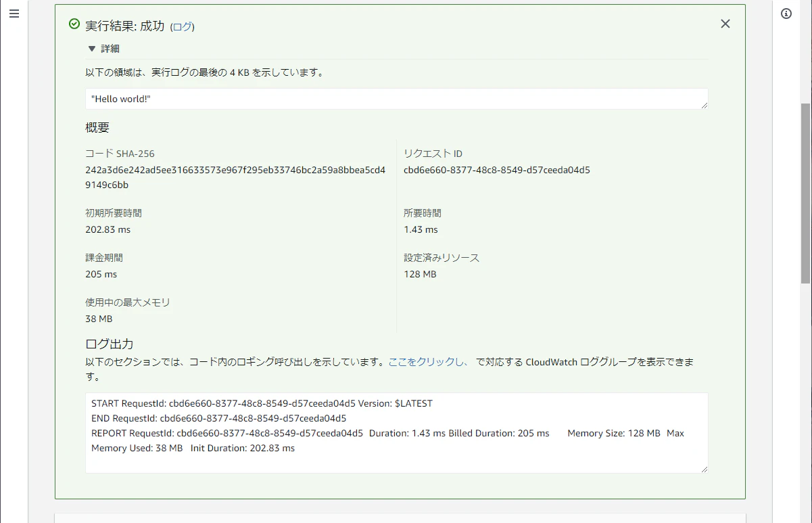Open the navigation sidebar with the hamburger icon
This screenshot has width=812, height=523.
[14, 13]
